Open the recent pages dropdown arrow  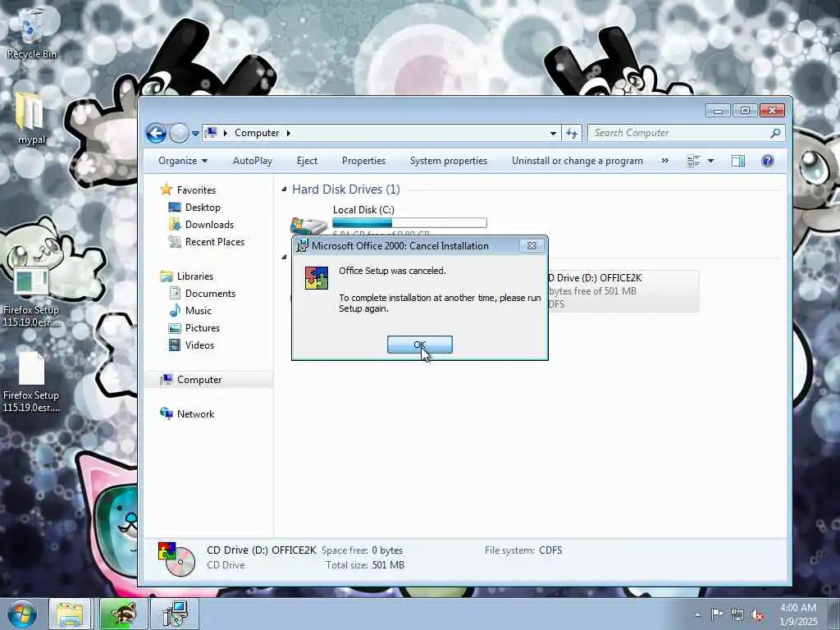tap(195, 134)
